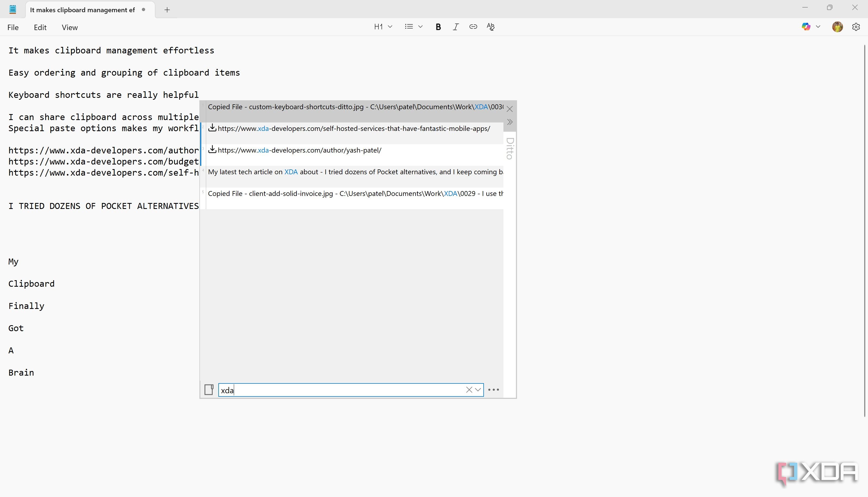Expand Ditto description pane with double chevron
Screen dimensions: 868x497
(x=510, y=122)
